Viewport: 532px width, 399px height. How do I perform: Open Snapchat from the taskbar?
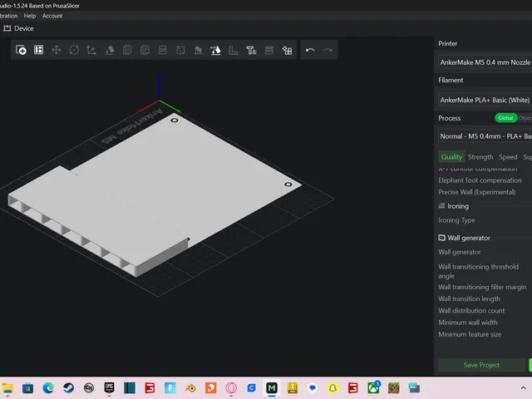[x=332, y=387]
